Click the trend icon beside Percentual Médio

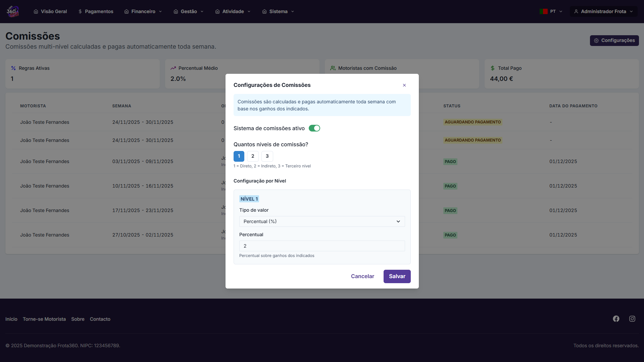click(173, 68)
